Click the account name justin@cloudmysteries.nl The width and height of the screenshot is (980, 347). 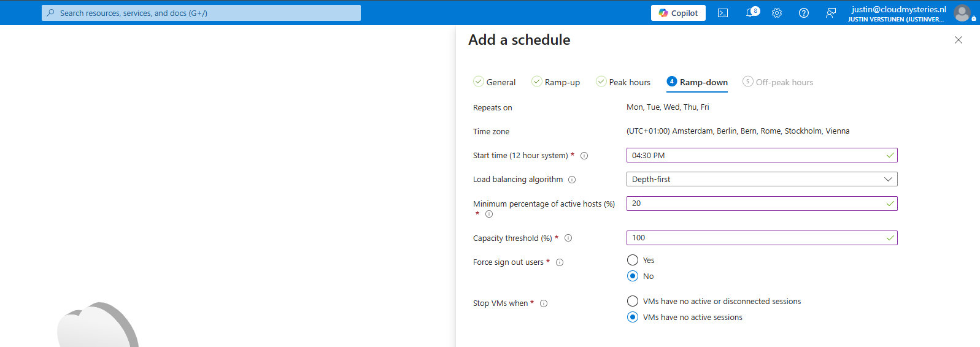tap(899, 9)
